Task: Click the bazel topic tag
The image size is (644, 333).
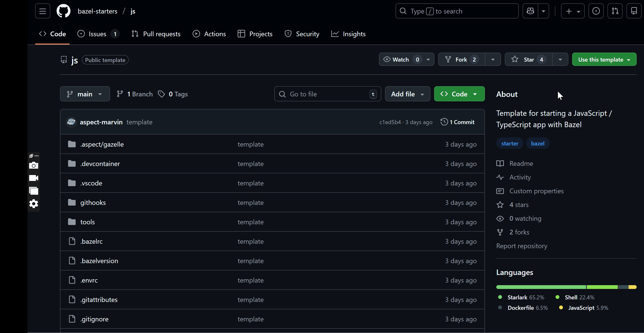Action: [538, 143]
